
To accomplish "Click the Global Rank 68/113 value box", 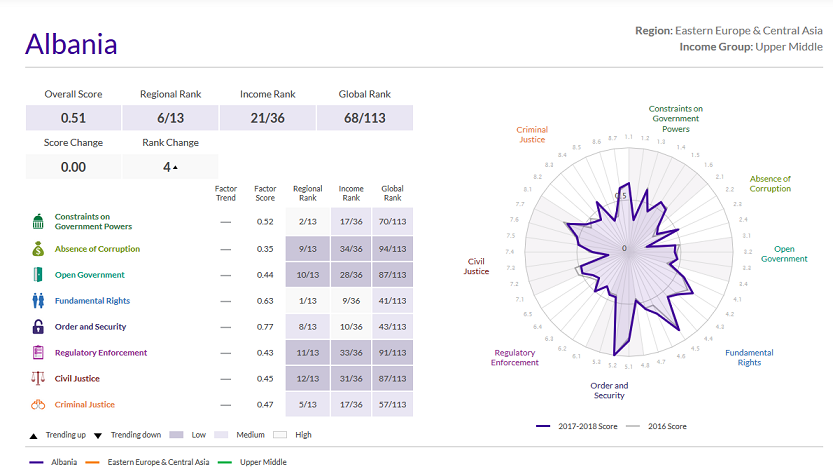I will 364,118.
